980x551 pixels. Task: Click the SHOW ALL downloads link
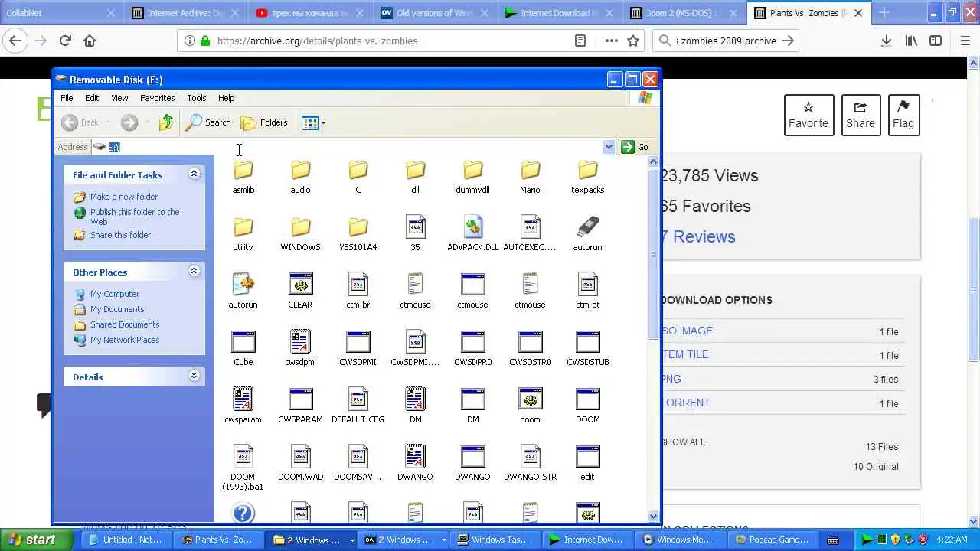click(684, 442)
